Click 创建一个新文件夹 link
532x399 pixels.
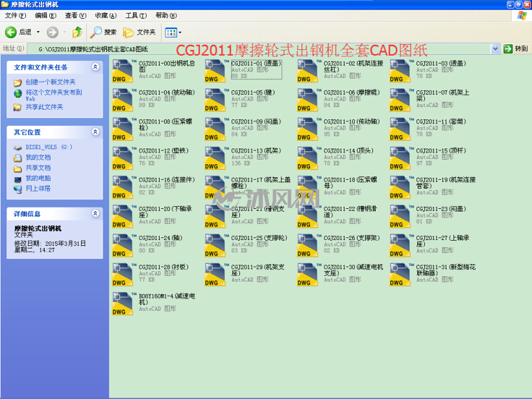[51, 82]
